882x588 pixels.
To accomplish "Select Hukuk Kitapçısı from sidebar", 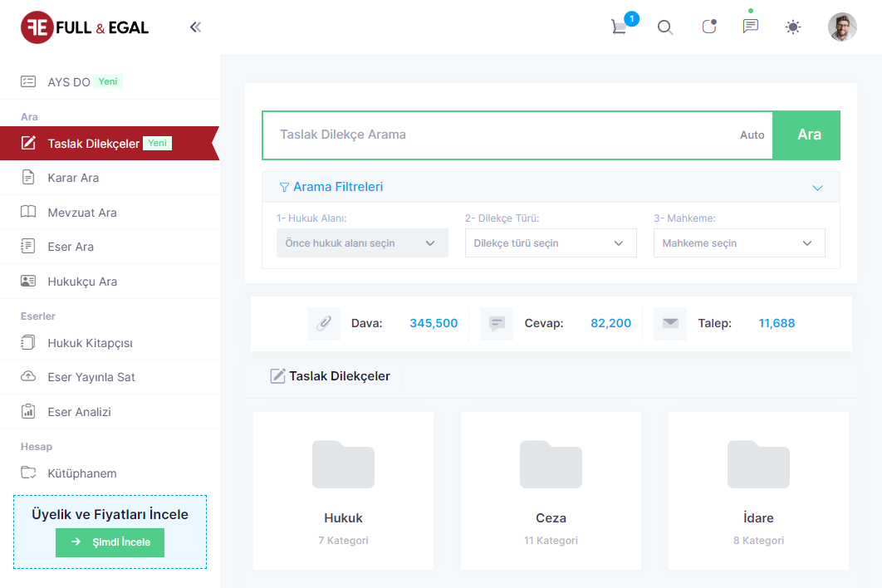I will (x=90, y=343).
